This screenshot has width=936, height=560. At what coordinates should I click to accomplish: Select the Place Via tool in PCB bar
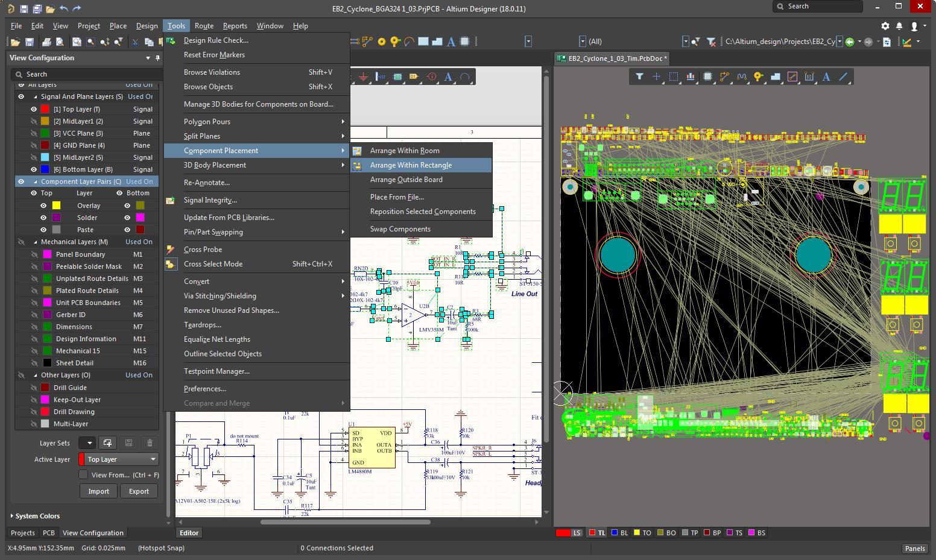pos(758,77)
